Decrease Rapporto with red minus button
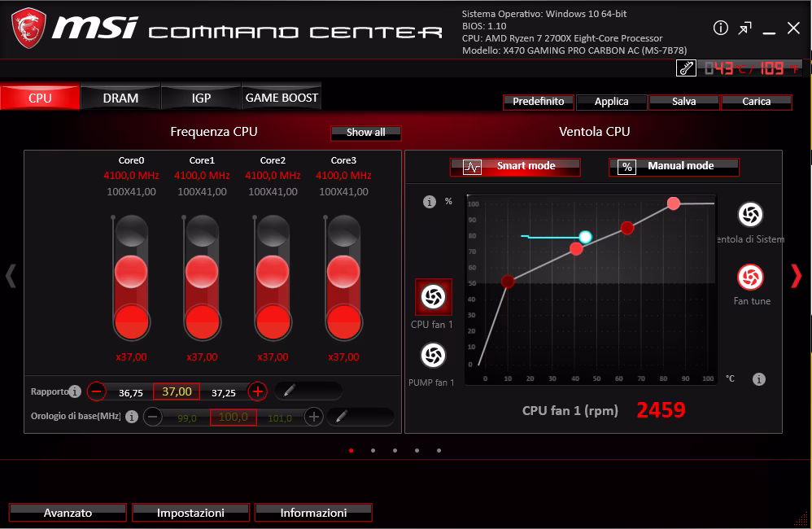 (x=96, y=391)
